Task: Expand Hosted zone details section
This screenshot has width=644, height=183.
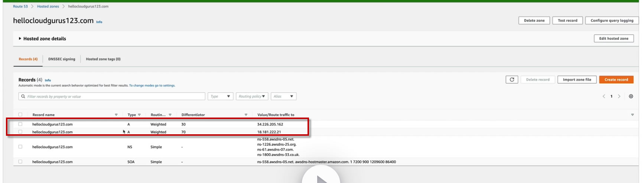Action: point(42,39)
